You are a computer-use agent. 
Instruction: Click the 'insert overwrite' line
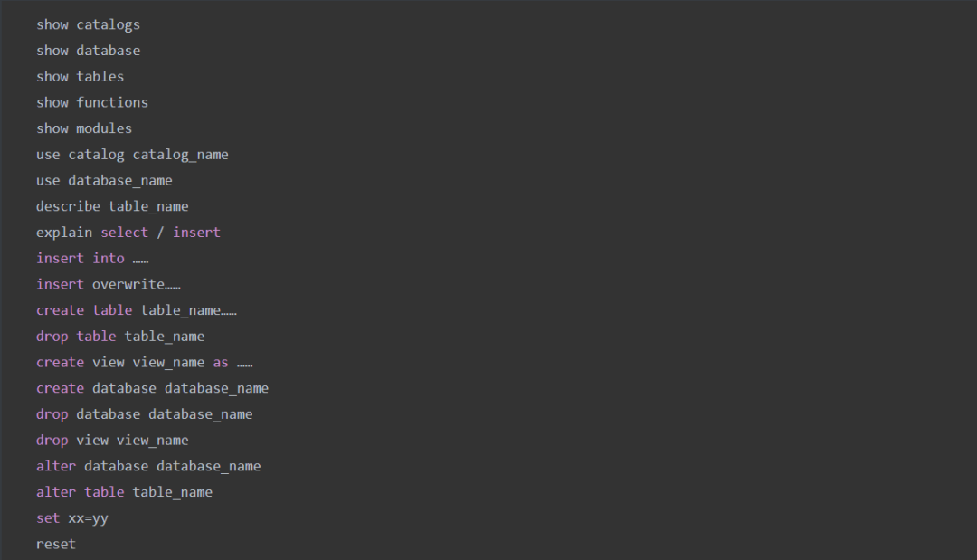click(109, 284)
